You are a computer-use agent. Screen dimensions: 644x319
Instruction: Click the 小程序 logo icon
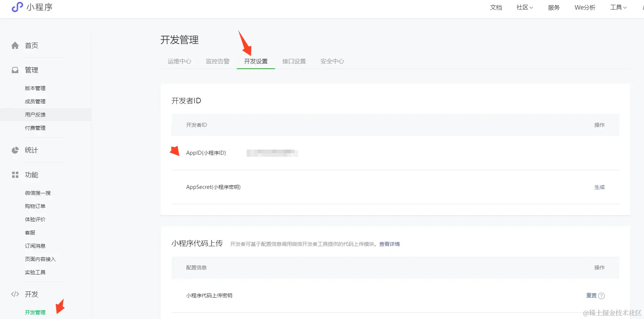pyautogui.click(x=17, y=7)
